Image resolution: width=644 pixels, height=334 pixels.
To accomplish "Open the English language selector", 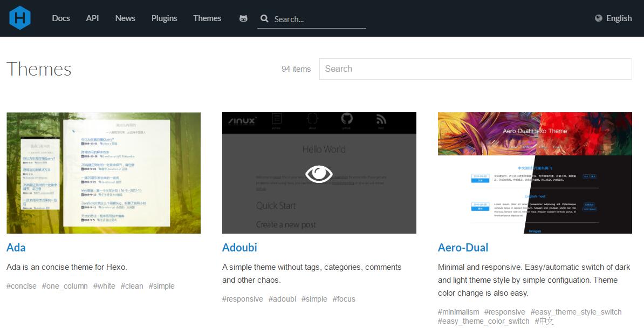I will click(619, 18).
